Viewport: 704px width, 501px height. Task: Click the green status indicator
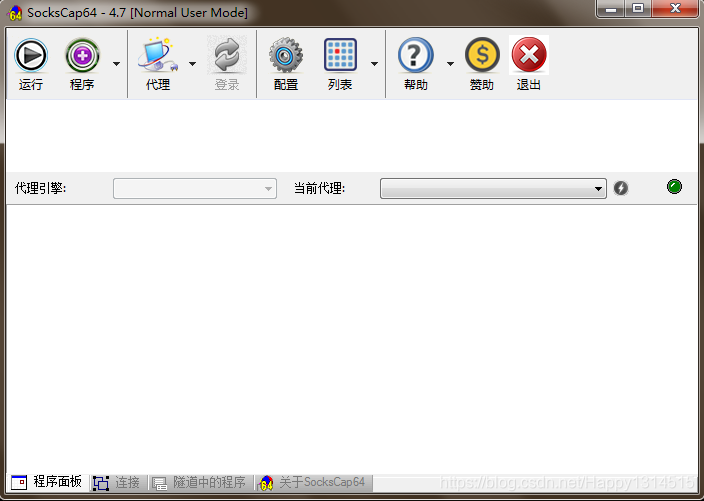pos(674,187)
